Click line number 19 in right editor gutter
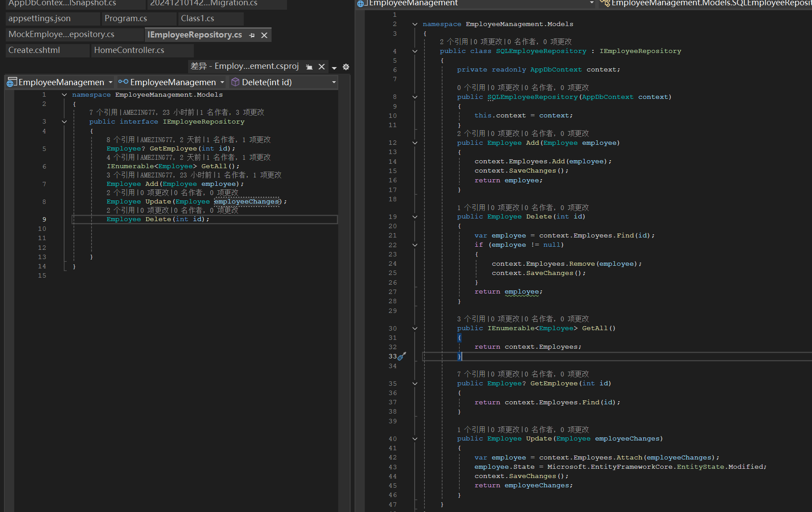 [x=393, y=217]
